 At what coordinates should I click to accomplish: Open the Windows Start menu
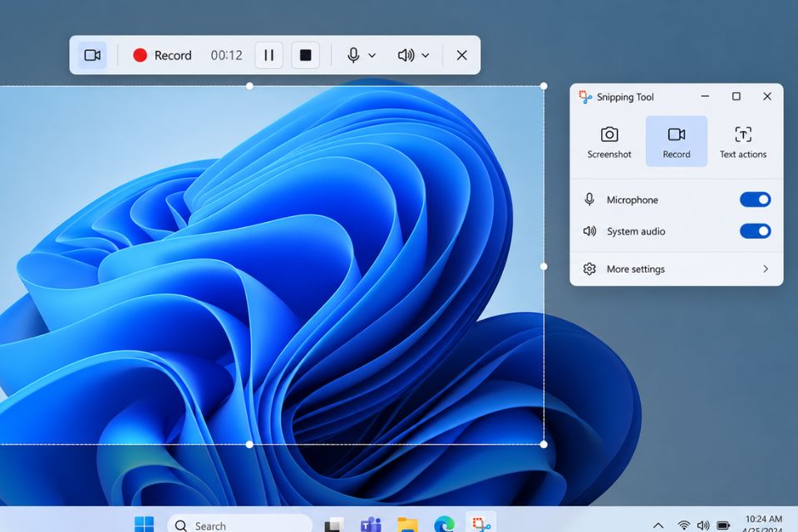pyautogui.click(x=144, y=524)
